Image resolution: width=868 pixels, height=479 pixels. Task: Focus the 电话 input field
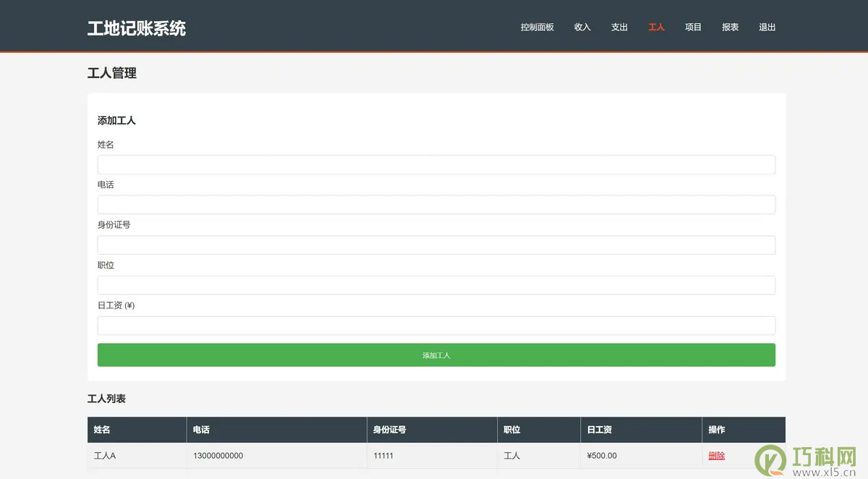tap(436, 205)
